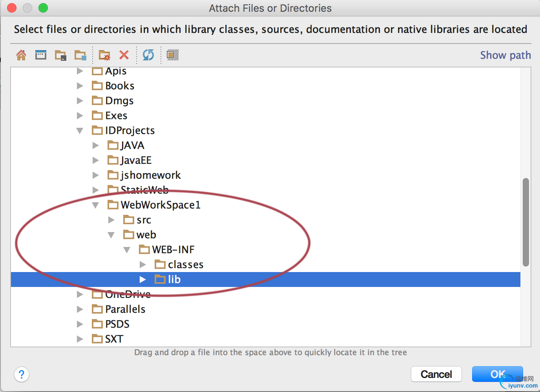Collapse the WebWorkSpace1 folder arrow
540x392 pixels.
coord(95,205)
